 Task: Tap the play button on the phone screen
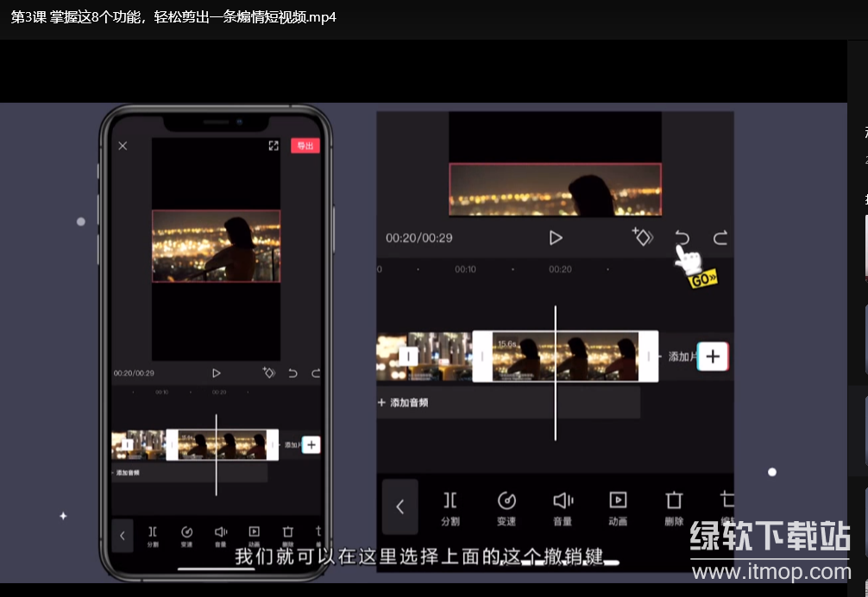click(217, 374)
